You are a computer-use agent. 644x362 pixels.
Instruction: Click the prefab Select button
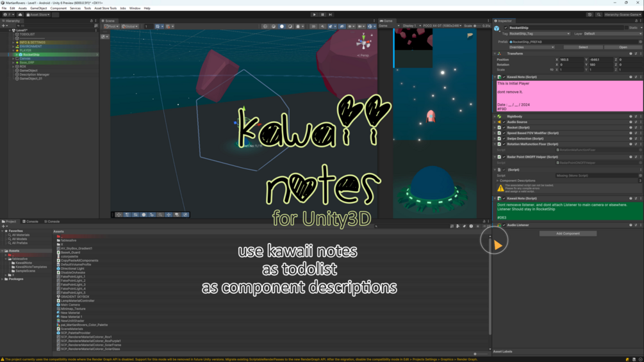pos(582,47)
